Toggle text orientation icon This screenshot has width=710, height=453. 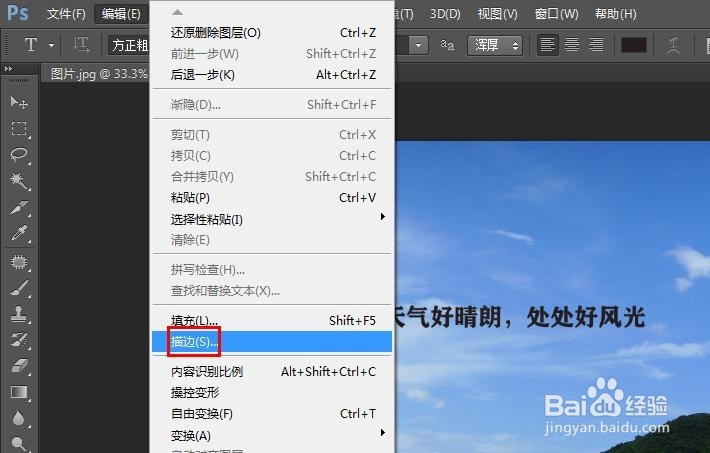(x=81, y=45)
